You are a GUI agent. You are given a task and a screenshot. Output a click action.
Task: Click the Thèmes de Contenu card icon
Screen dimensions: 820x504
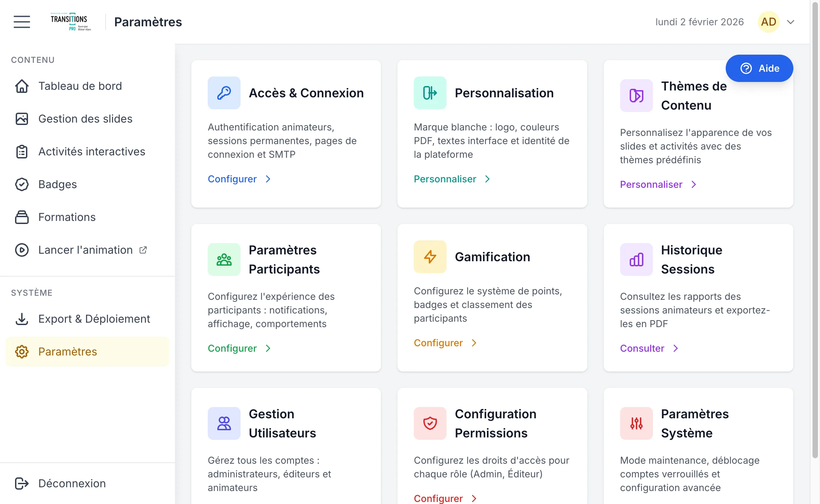637,96
